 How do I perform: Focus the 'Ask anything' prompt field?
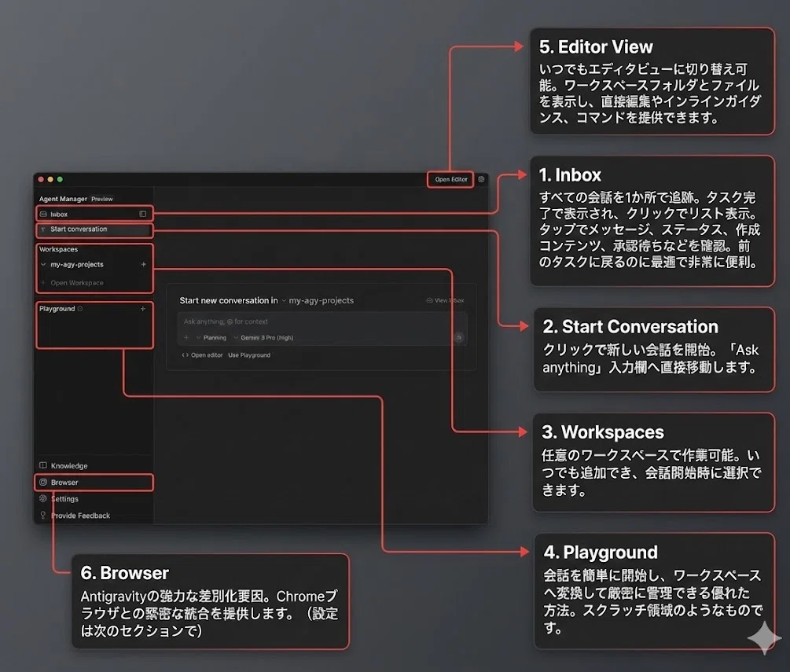pyautogui.click(x=322, y=321)
